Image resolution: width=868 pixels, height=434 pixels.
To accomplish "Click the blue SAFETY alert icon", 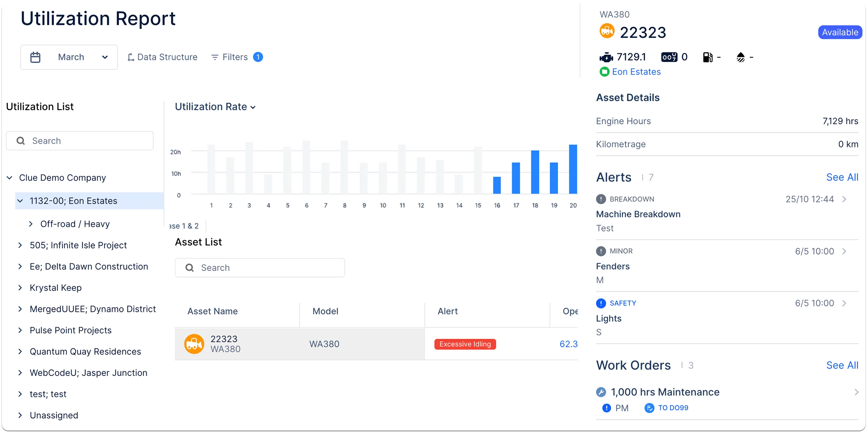I will tap(601, 303).
